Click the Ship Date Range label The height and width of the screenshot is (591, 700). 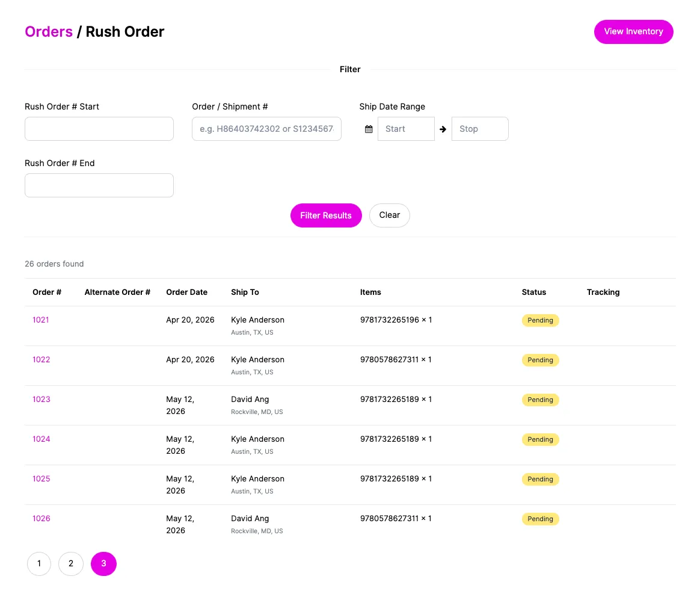392,107
